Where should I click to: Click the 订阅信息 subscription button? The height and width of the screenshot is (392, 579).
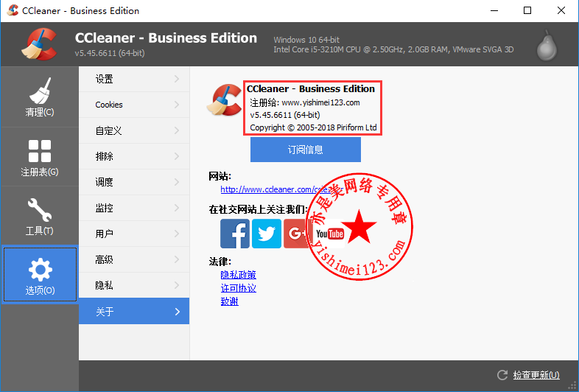(x=306, y=150)
